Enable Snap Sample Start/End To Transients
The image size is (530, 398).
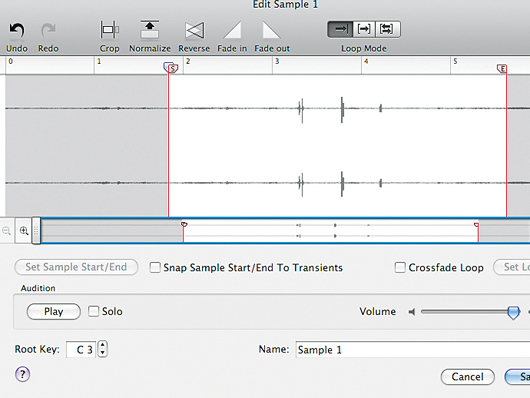click(155, 267)
